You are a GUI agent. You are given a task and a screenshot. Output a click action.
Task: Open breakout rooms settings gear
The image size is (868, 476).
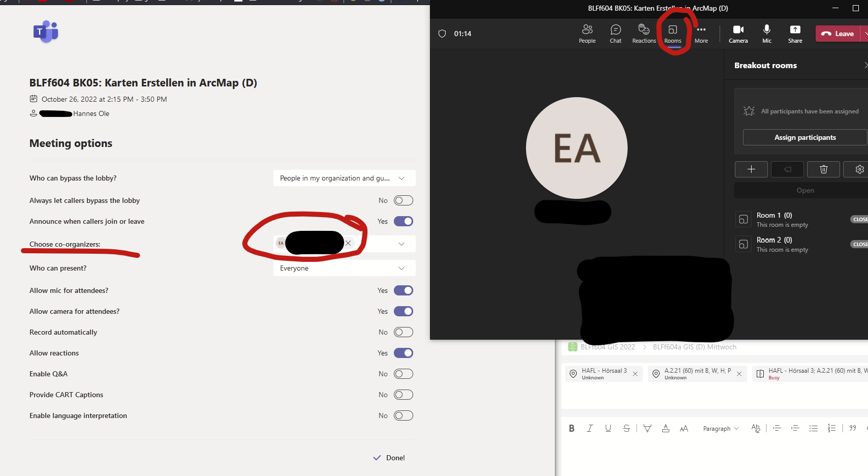(x=859, y=169)
